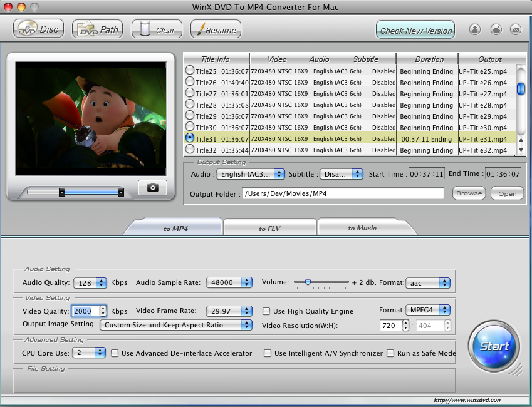This screenshot has height=407, width=532.
Task: Enable Use High Quality Engine
Action: click(x=267, y=311)
